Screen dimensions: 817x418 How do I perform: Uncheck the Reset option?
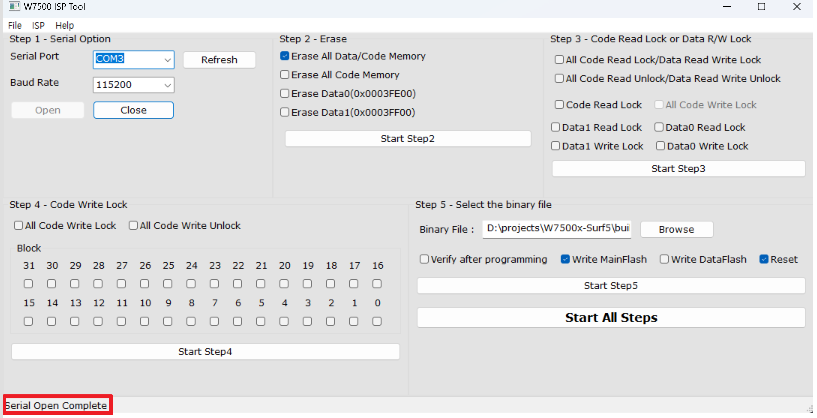tap(764, 259)
